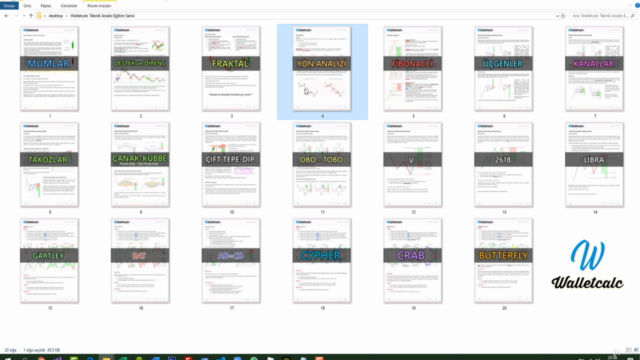The width and height of the screenshot is (640, 360).
Task: Select the V pattern thumbnail
Action: coord(413,164)
